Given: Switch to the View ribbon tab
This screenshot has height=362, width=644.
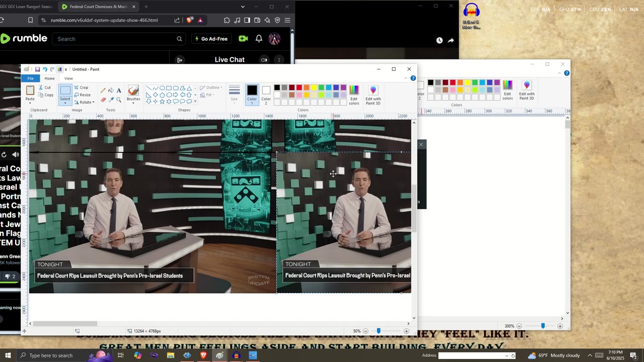Looking at the screenshot, I should 68,78.
